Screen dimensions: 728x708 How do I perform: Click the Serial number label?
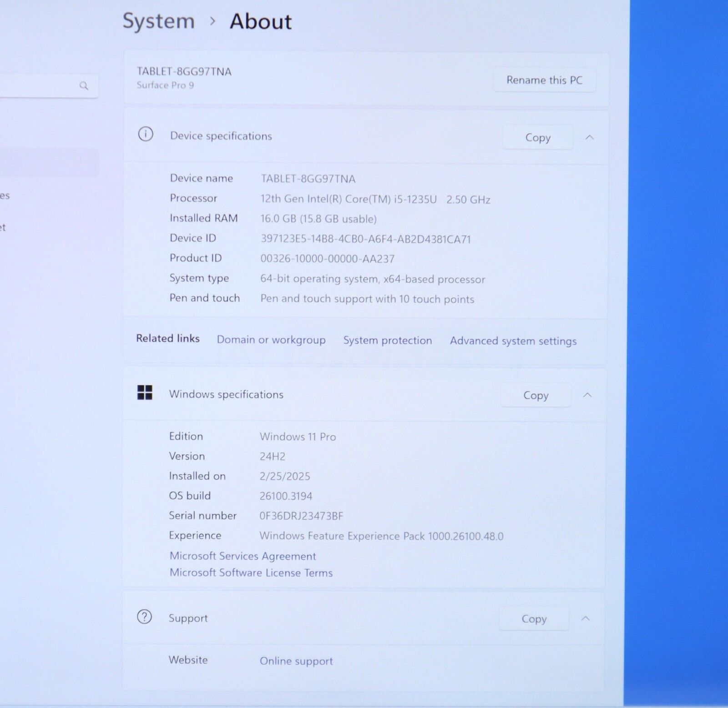pos(202,516)
